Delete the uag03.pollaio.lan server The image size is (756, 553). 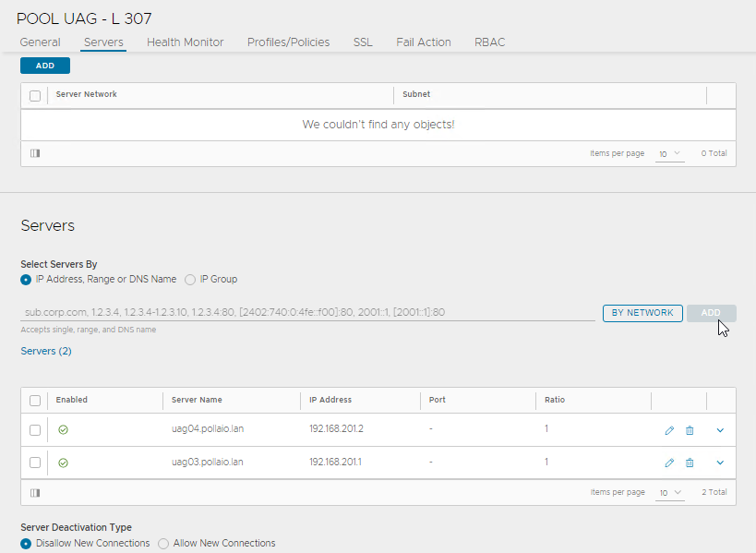pos(690,463)
